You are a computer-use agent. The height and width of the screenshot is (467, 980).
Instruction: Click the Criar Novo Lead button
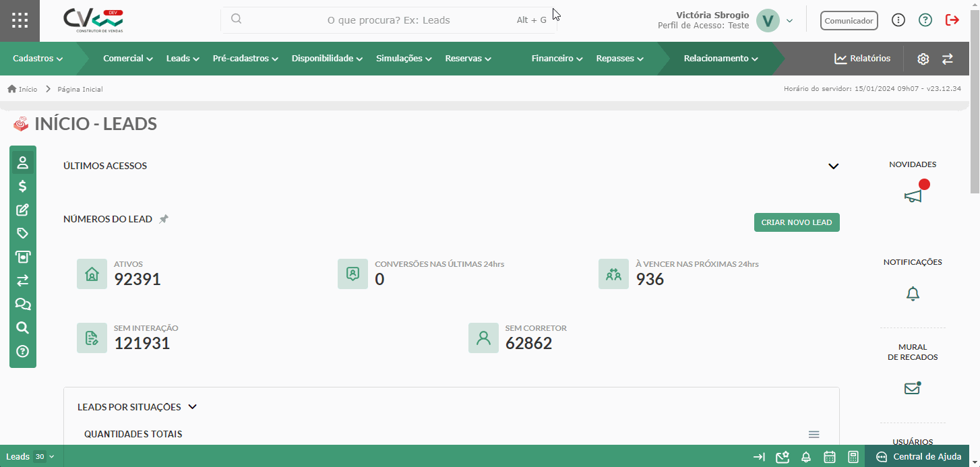click(797, 222)
